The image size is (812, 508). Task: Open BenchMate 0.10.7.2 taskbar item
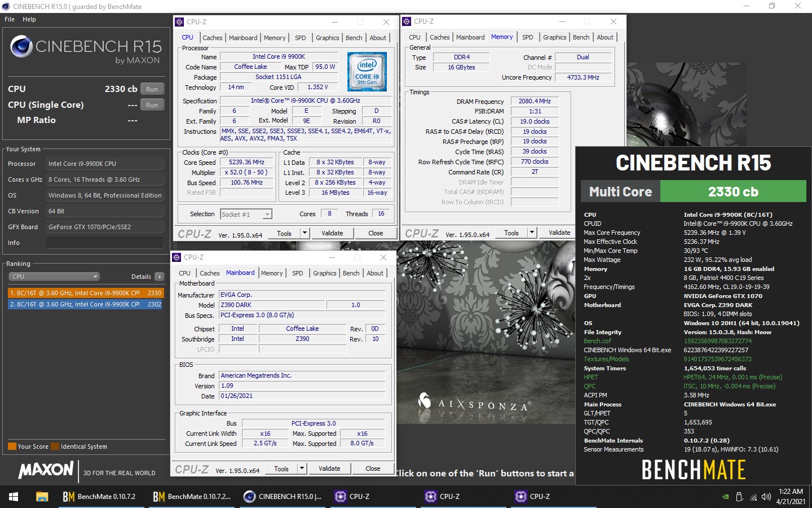[99, 497]
